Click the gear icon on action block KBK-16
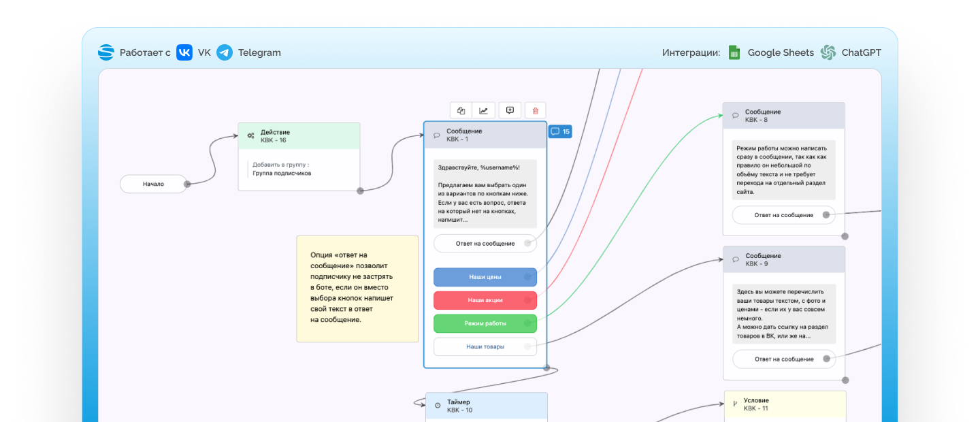 (x=250, y=135)
